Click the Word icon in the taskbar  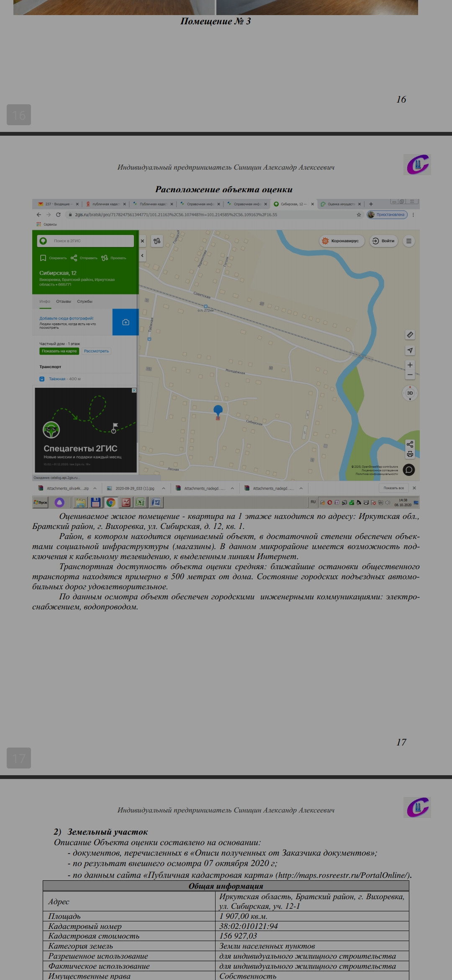coord(156,502)
